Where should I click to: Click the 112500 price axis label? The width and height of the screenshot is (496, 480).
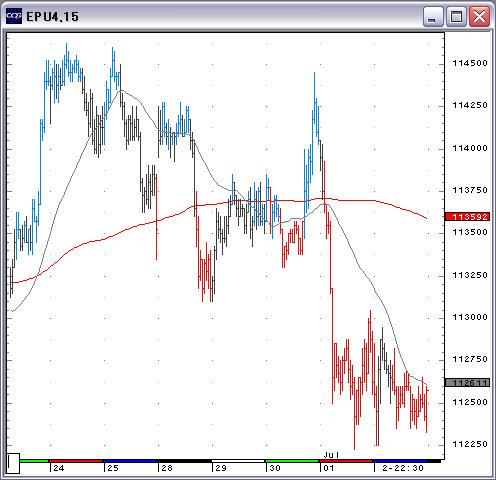[x=470, y=402]
